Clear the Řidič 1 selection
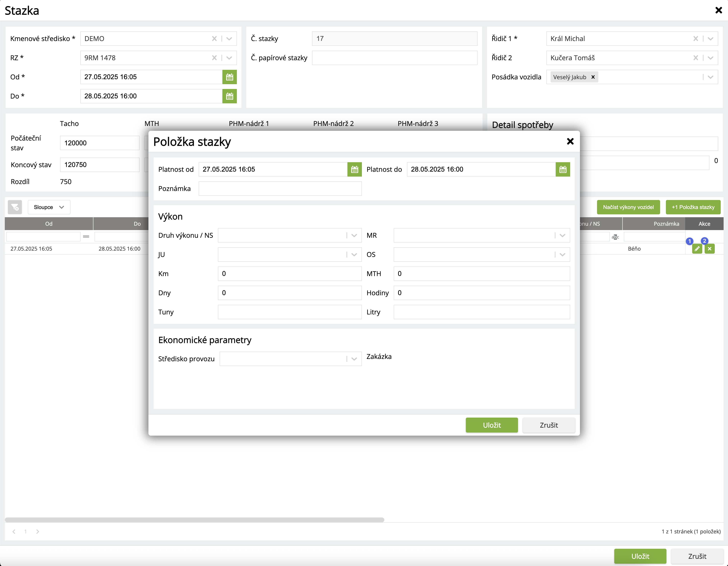Viewport: 728px width, 566px height. coord(696,39)
